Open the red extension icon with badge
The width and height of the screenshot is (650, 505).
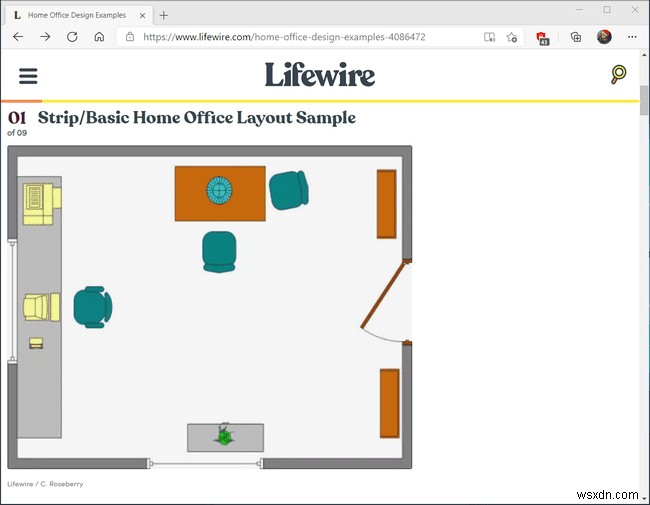click(x=543, y=38)
